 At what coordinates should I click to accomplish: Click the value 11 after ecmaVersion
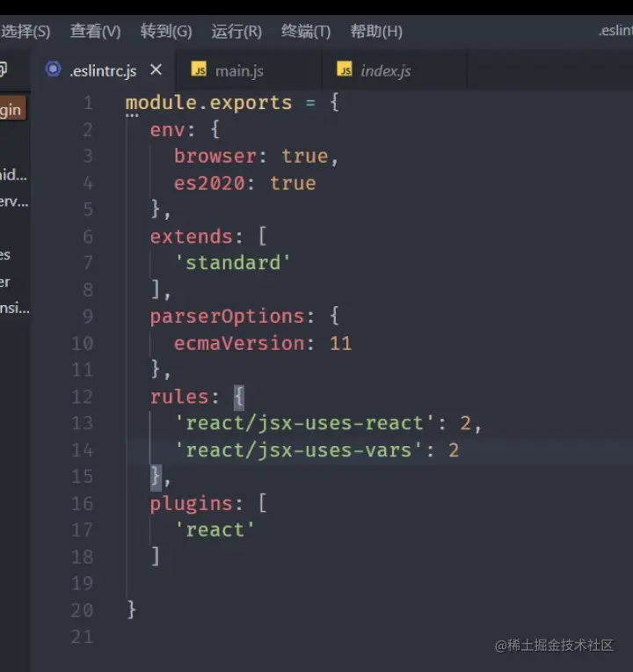[341, 344]
